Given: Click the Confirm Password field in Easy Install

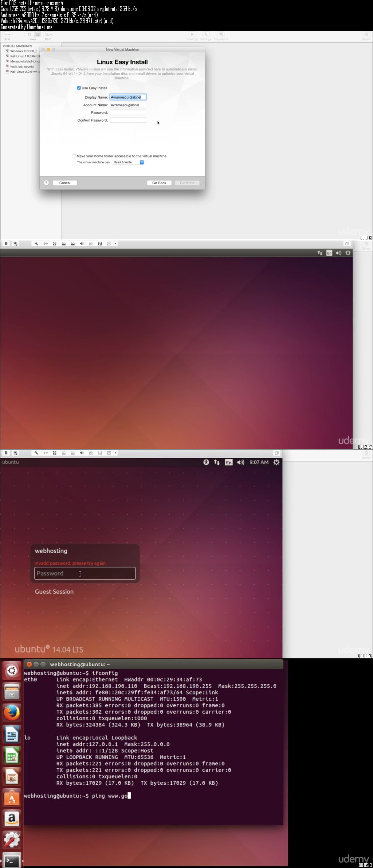Looking at the screenshot, I should coord(128,120).
